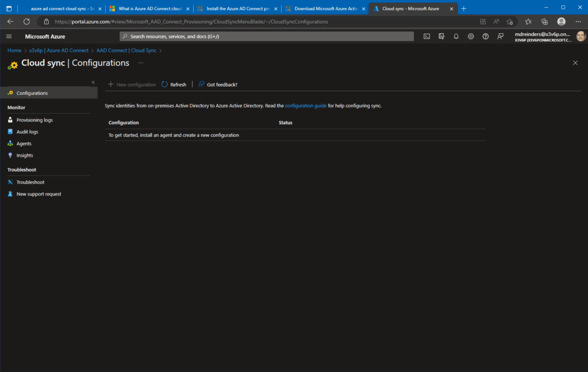Screen dimensions: 588x372
Task: Open the directory and subscription filter icon
Action: click(x=441, y=36)
